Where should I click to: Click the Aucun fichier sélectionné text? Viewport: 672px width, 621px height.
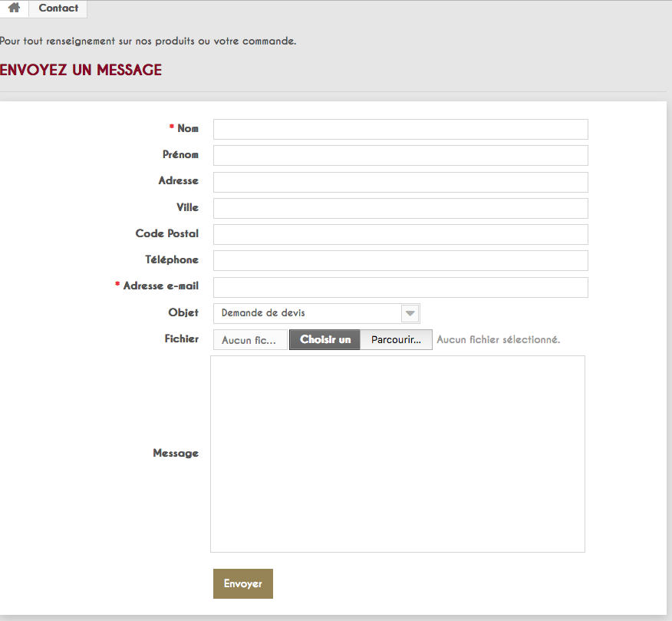point(498,339)
